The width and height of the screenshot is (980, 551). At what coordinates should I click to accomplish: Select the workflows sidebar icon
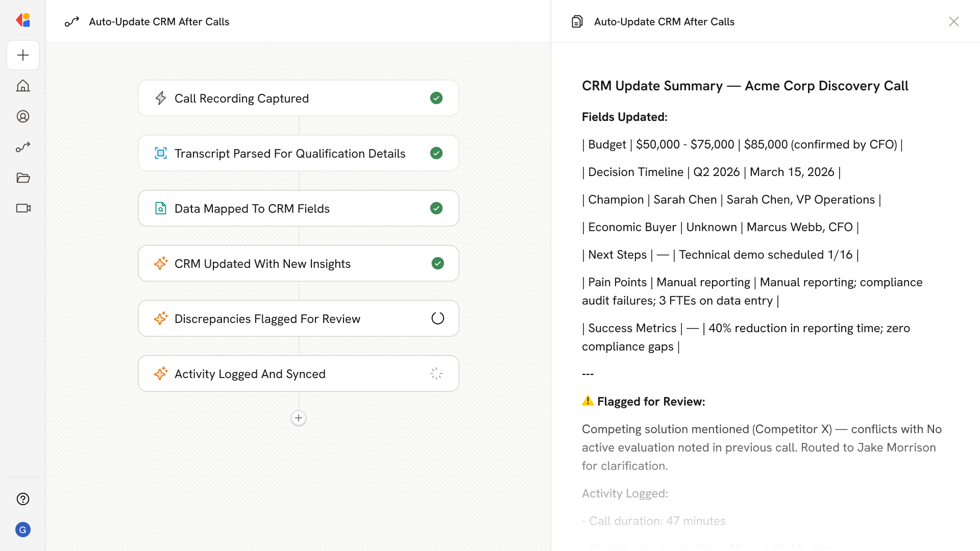point(23,147)
